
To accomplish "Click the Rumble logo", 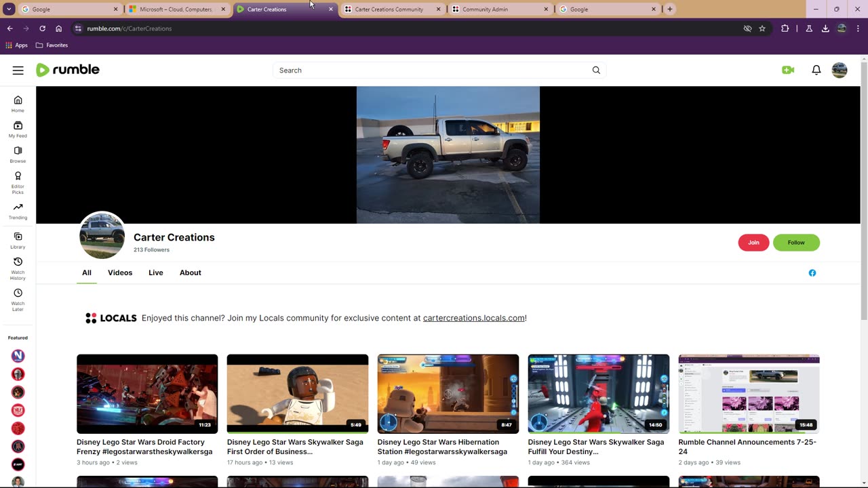I will tap(68, 70).
